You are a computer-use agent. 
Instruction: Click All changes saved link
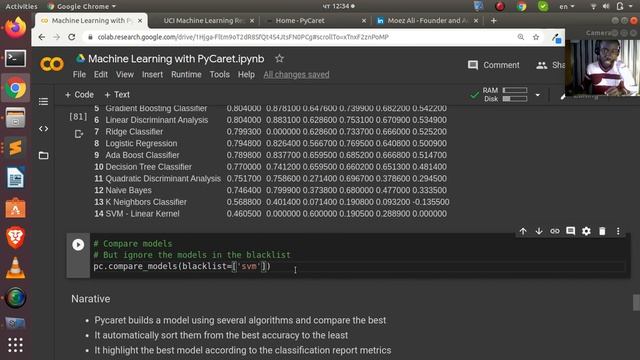[296, 75]
